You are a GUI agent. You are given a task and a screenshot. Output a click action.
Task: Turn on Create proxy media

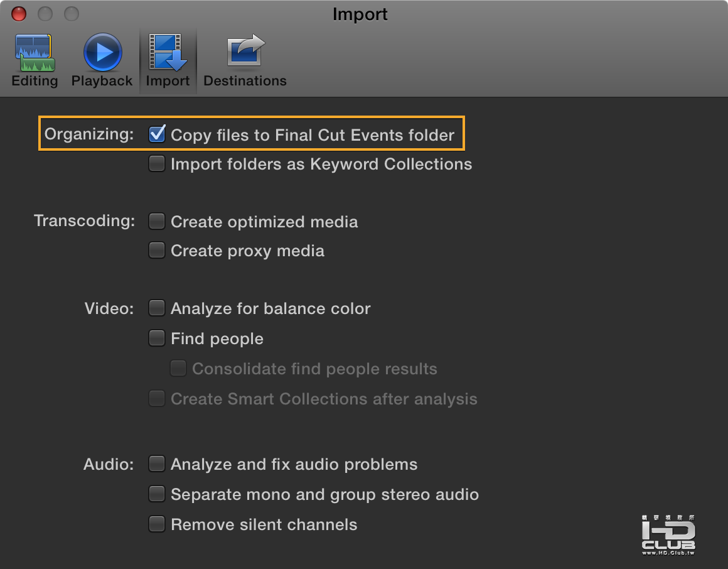coord(157,250)
